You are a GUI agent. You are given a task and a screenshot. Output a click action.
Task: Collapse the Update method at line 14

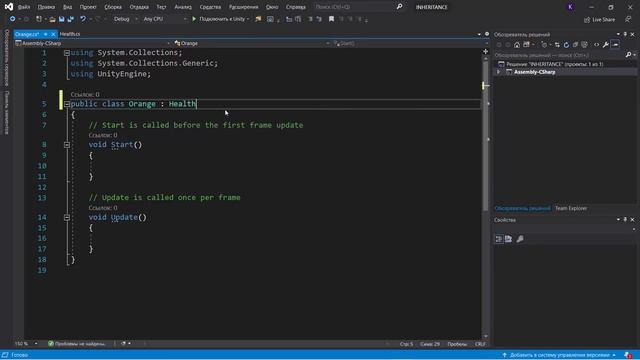pos(67,218)
